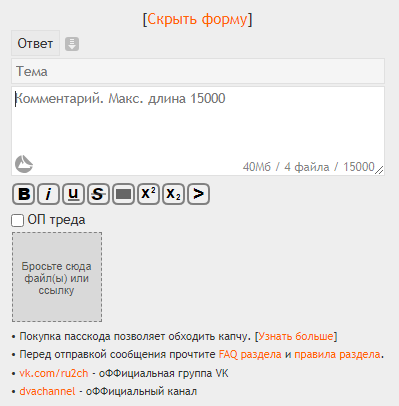Open the FAQ раздела link
Image resolution: width=399 pixels, height=406 pixels.
[x=250, y=354]
